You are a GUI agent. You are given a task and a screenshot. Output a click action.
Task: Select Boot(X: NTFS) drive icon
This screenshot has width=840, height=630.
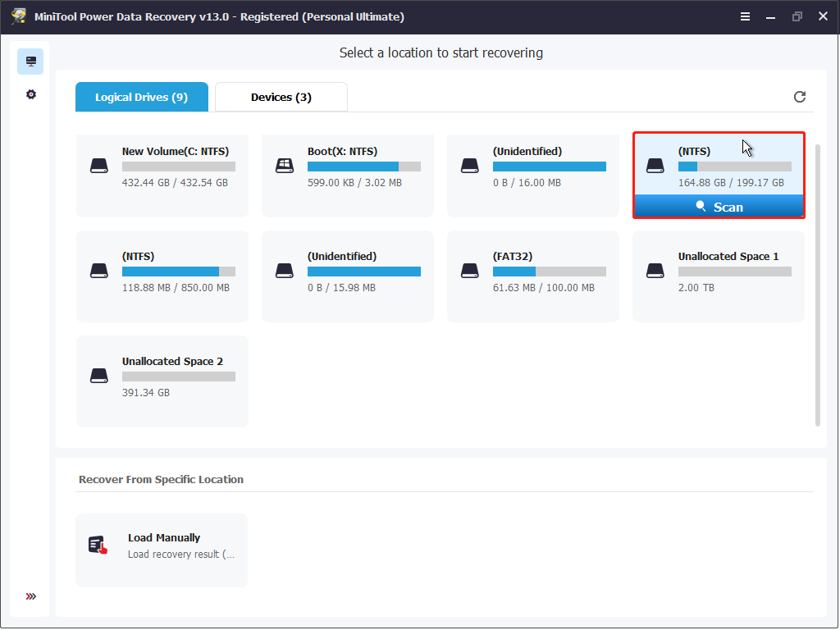coord(285,166)
